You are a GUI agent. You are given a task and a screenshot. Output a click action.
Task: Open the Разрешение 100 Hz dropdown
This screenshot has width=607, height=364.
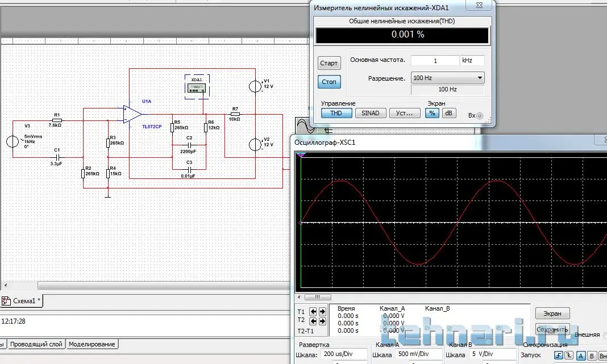(447, 78)
